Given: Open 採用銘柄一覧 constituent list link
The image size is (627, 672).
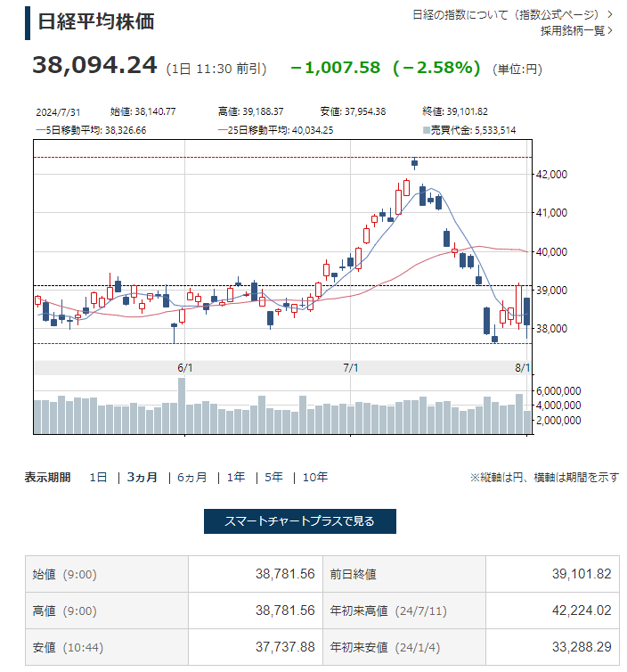Looking at the screenshot, I should (576, 31).
